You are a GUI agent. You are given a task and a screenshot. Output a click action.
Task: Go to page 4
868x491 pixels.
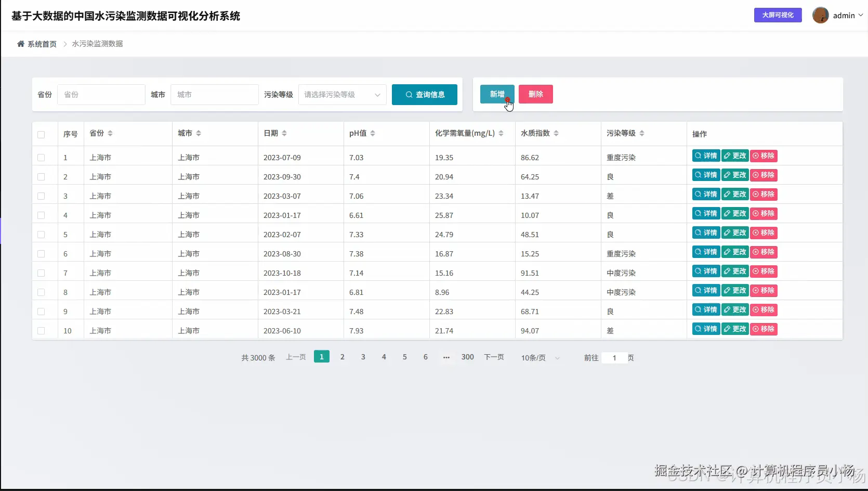pyautogui.click(x=384, y=357)
